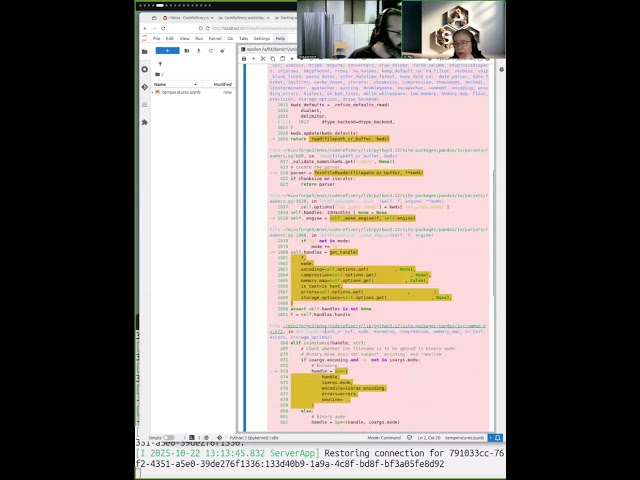Click the Git status icon in status bar
640x480 pixels.
point(220,438)
